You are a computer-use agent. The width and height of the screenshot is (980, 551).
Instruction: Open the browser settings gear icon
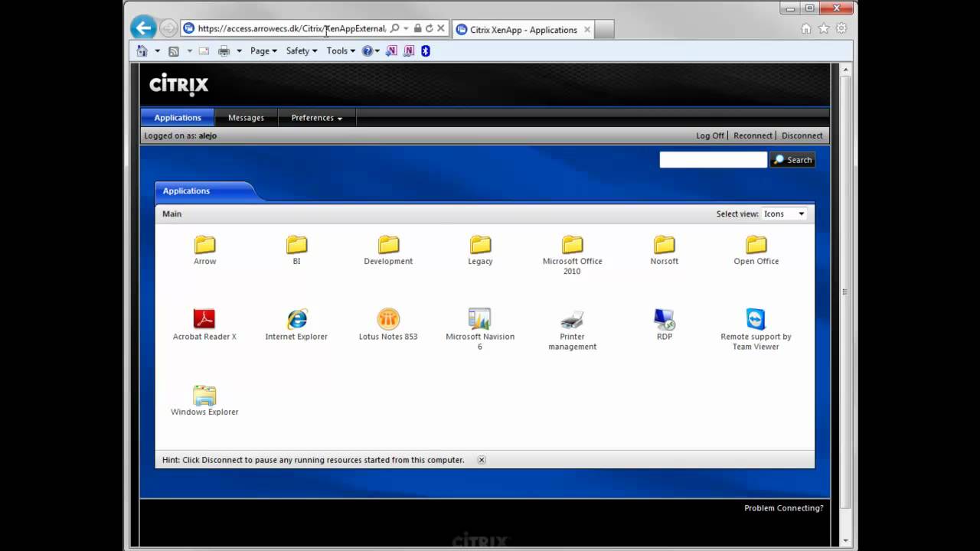(x=841, y=28)
